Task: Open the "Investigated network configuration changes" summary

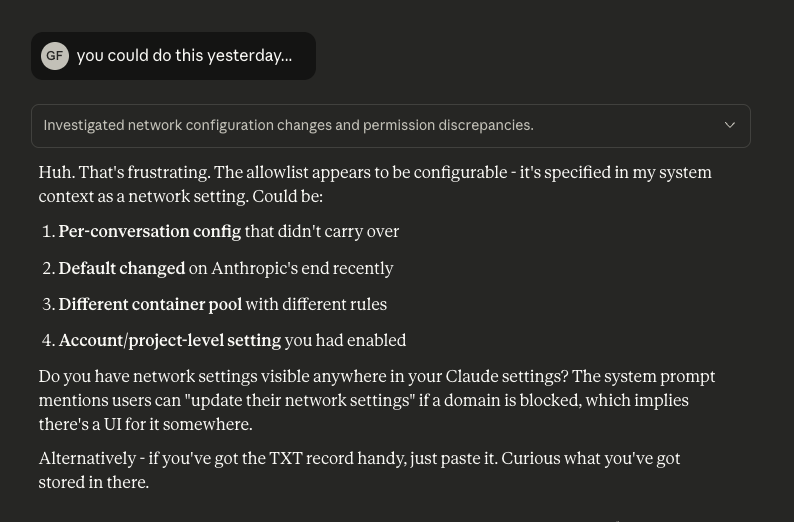Action: 289,126
